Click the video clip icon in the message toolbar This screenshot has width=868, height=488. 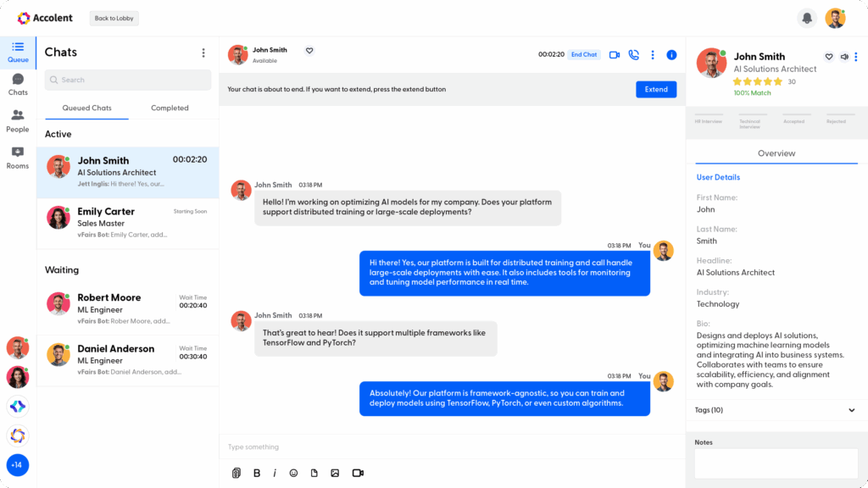pos(357,473)
